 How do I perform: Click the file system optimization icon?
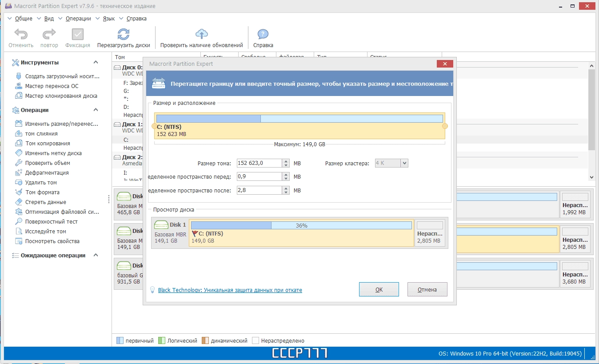(x=18, y=212)
